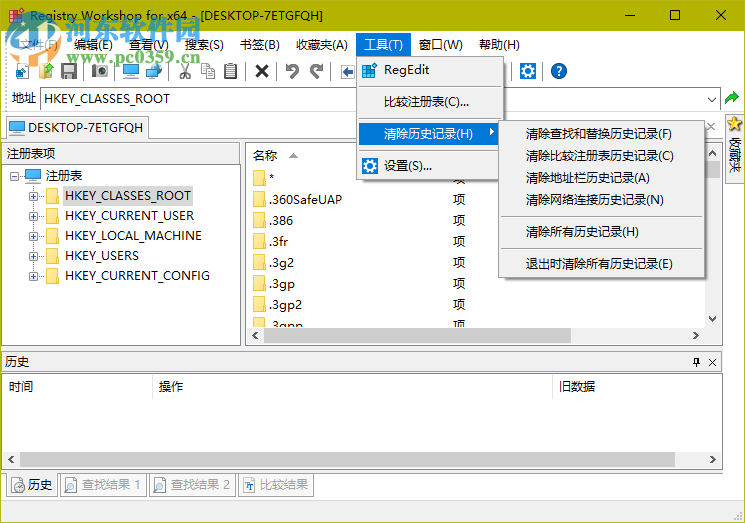Choose 清除查找和替换历史记录(F)
Image resolution: width=745 pixels, height=523 pixels.
point(602,134)
